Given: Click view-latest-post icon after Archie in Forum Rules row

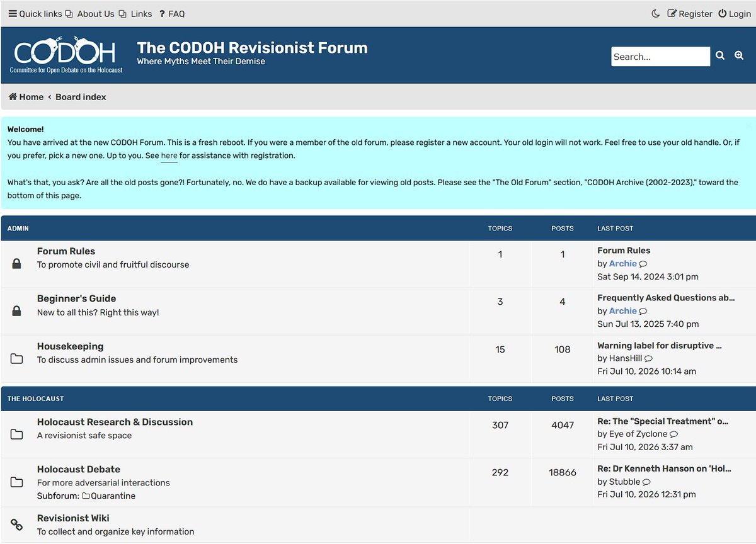Looking at the screenshot, I should (x=643, y=264).
